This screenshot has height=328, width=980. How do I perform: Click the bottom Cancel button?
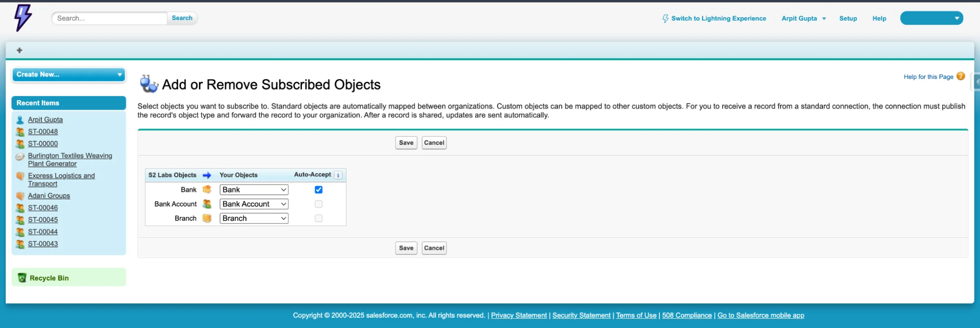click(434, 248)
